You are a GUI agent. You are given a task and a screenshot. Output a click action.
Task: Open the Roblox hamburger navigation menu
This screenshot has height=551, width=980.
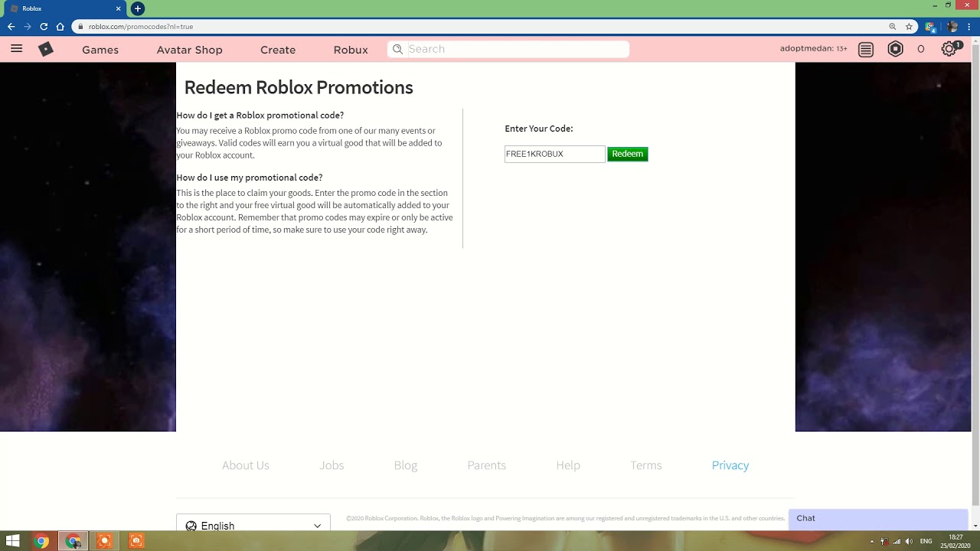point(16,49)
